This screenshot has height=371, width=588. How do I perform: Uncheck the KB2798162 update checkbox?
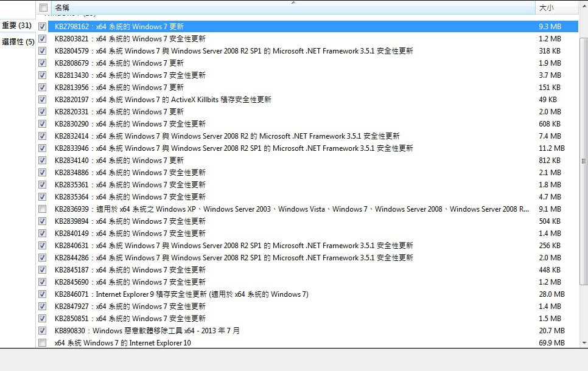coord(43,27)
